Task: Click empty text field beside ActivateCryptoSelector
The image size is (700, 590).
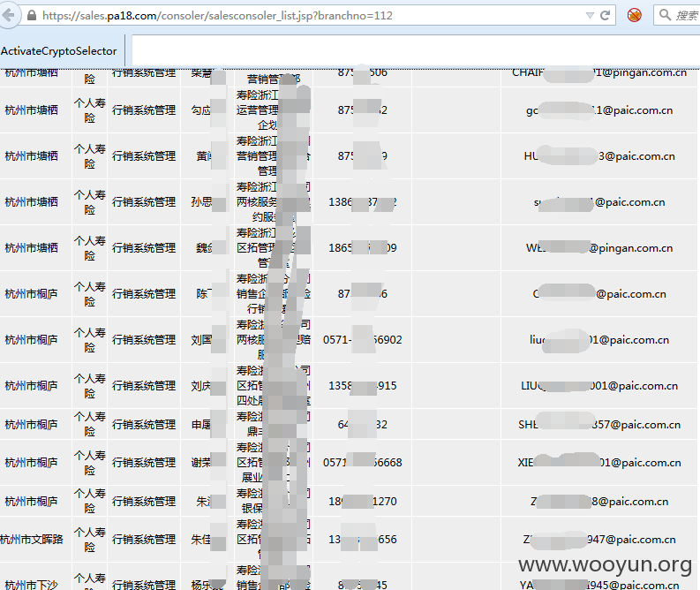Action: pos(416,51)
